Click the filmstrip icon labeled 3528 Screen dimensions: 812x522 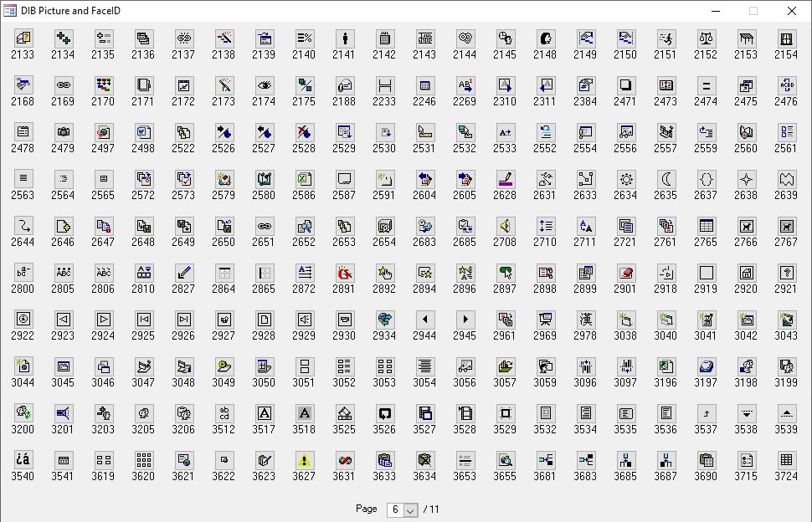465,413
